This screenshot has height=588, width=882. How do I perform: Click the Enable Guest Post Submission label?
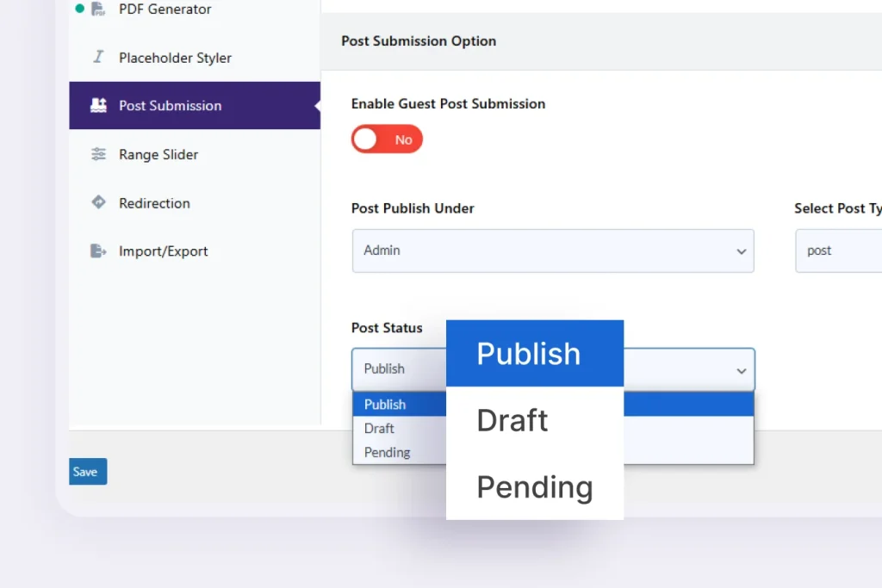pyautogui.click(x=448, y=103)
